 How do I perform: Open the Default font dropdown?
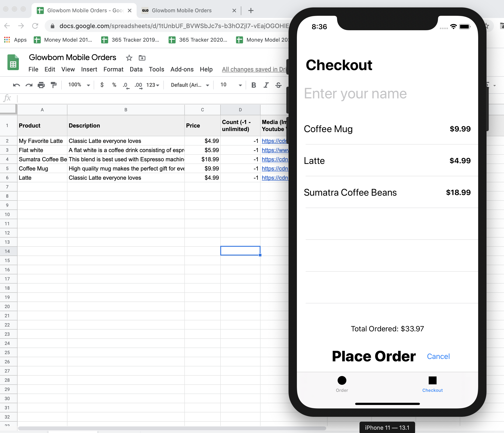coord(190,85)
